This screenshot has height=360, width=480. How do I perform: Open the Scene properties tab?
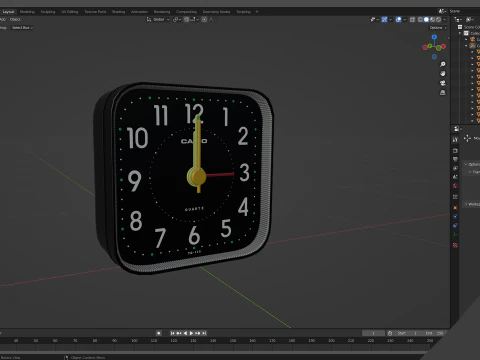coord(455,177)
